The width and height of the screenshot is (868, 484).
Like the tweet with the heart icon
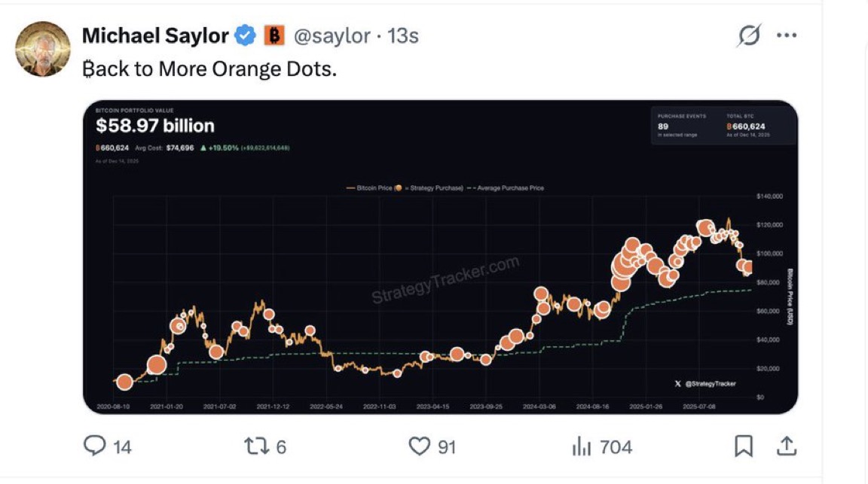[419, 446]
